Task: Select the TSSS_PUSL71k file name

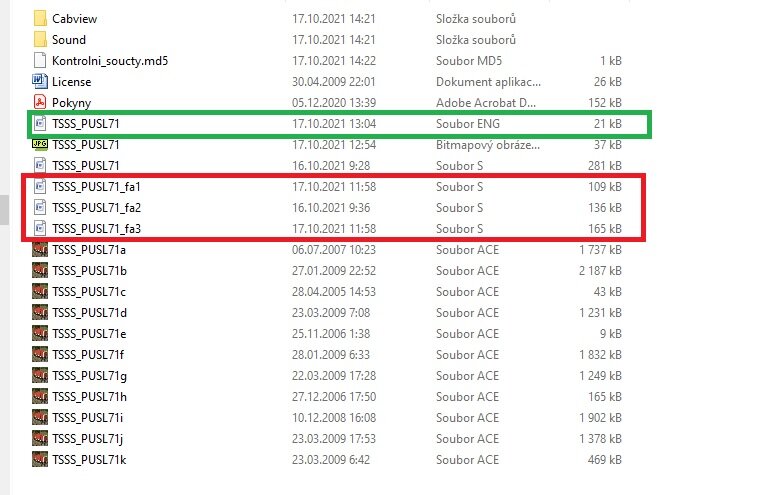Action: (x=89, y=458)
